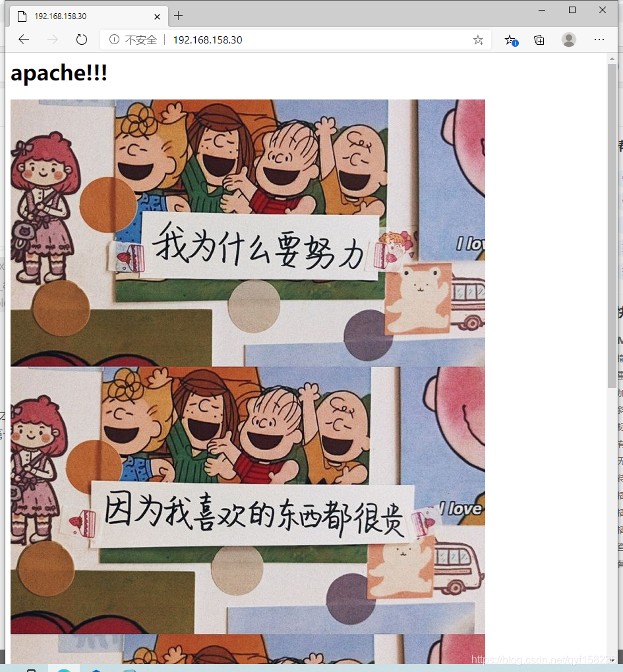Close the 192.168.158.30 tab

tap(158, 16)
